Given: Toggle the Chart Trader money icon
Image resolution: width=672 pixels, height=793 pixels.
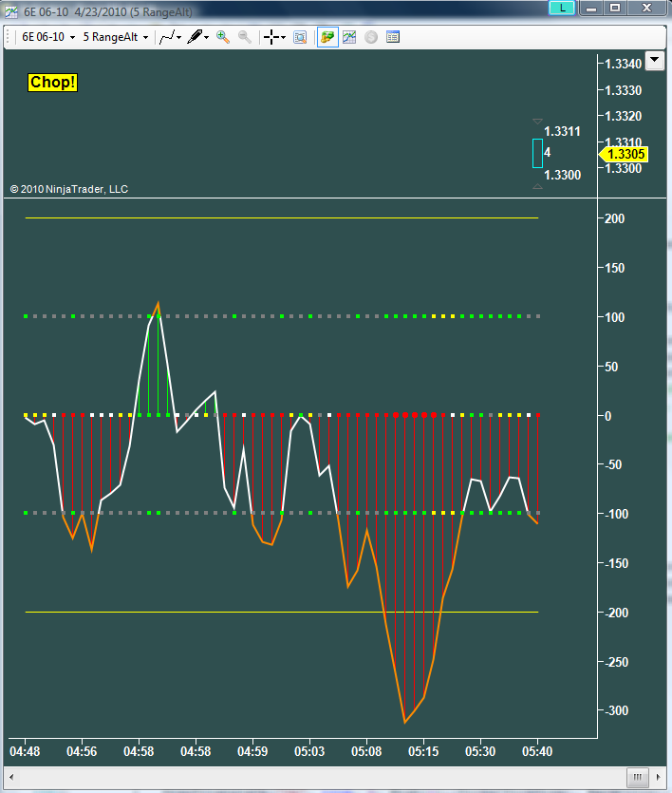Looking at the screenshot, I should [x=327, y=37].
